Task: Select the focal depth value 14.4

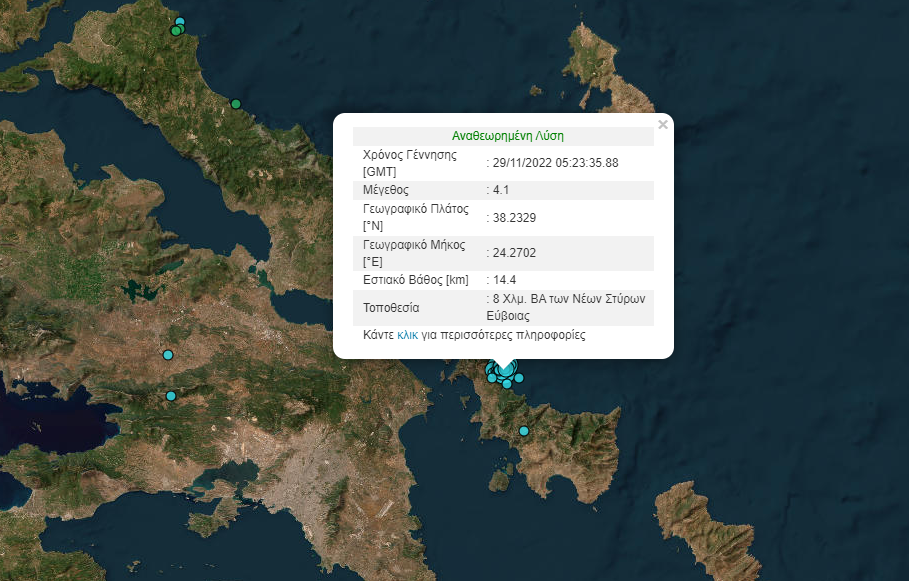Action: tap(502, 280)
